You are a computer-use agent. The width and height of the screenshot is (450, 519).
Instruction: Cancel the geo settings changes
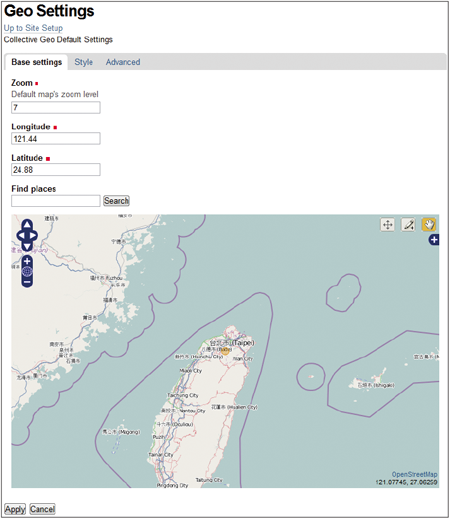[42, 509]
